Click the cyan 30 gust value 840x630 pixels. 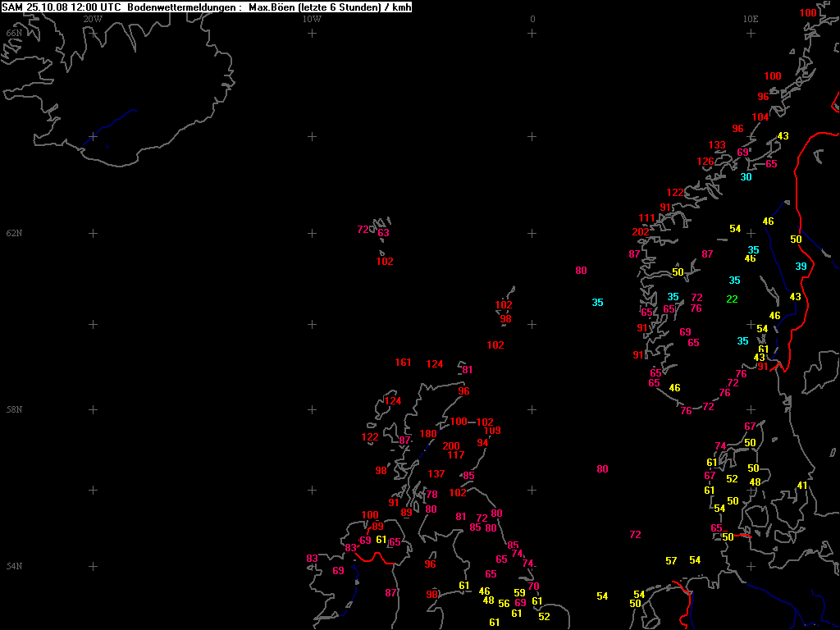coord(746,177)
